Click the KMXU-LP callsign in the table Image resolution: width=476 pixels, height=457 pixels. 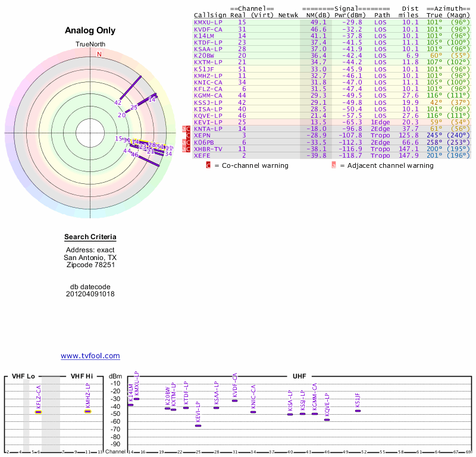point(208,23)
